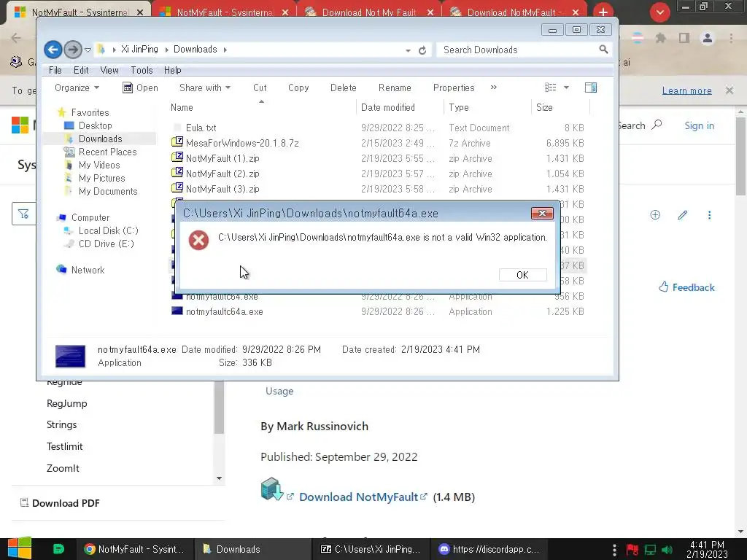The image size is (747, 560).
Task: Open Recent Places in sidebar
Action: point(107,152)
